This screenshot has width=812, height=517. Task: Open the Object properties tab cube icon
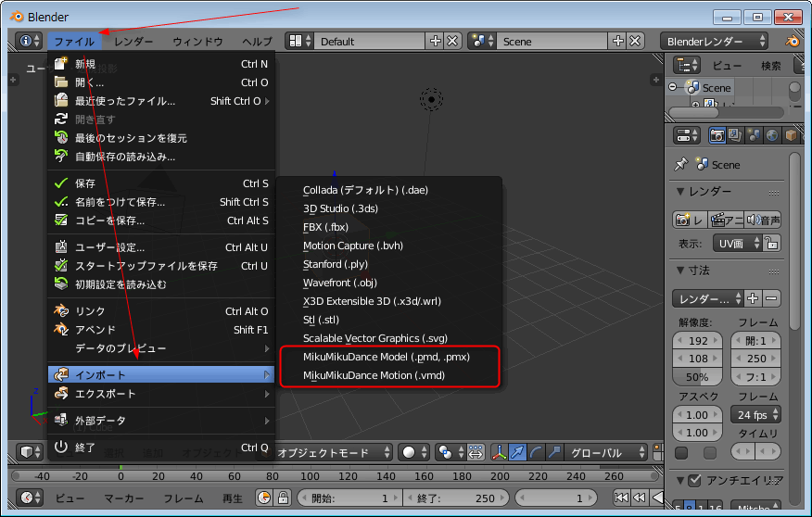[791, 135]
